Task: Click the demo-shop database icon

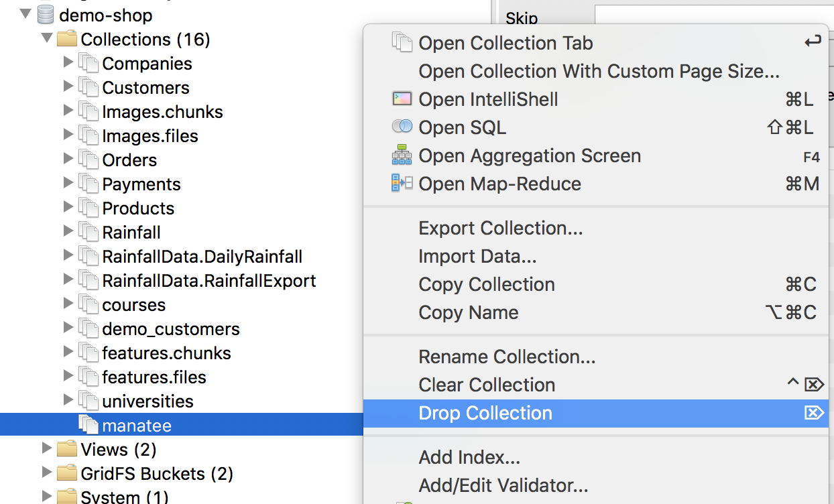Action: [46, 14]
